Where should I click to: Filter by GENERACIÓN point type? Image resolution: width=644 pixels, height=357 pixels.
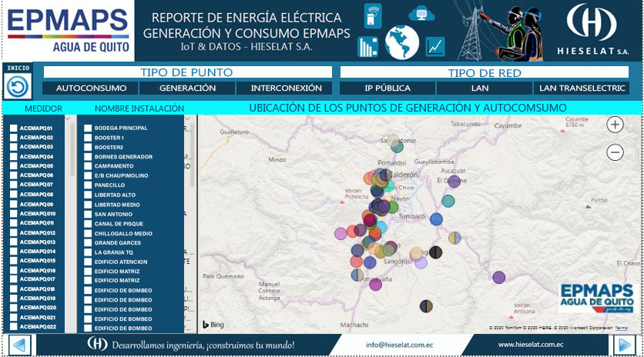(x=187, y=88)
